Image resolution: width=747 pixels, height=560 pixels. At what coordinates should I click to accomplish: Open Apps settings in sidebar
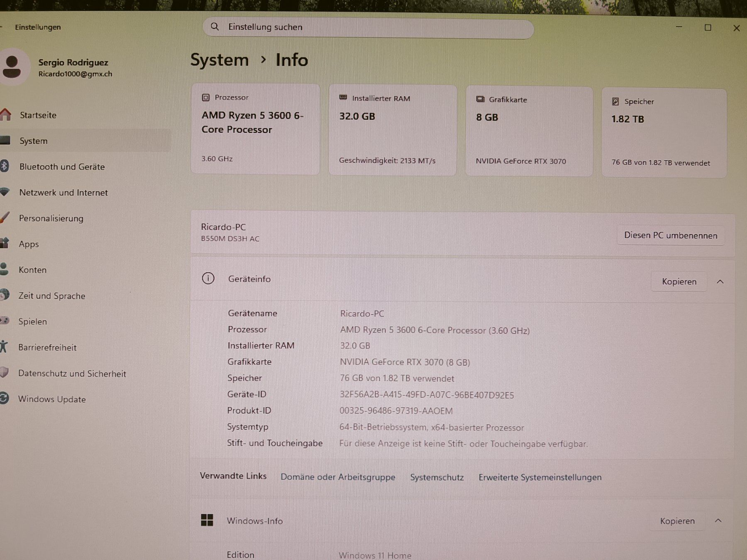click(x=84, y=244)
